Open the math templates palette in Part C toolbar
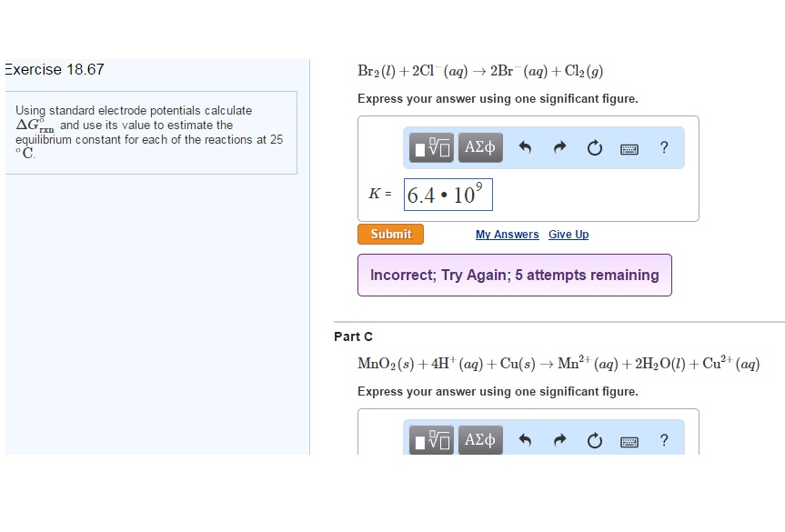Viewport: 785px width, 532px height. point(429,440)
